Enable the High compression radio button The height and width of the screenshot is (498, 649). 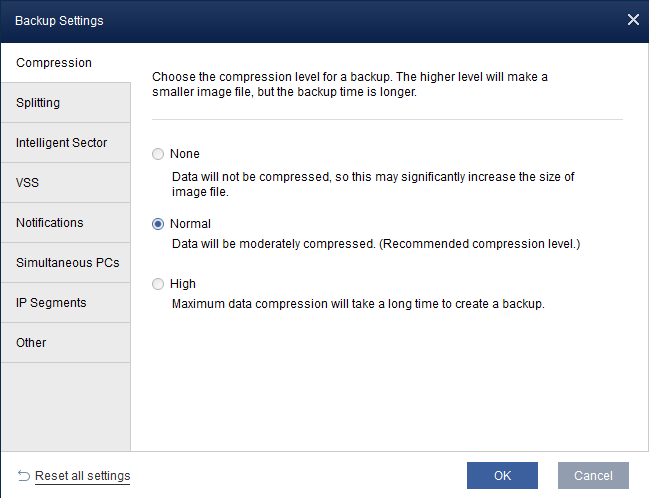pos(157,284)
